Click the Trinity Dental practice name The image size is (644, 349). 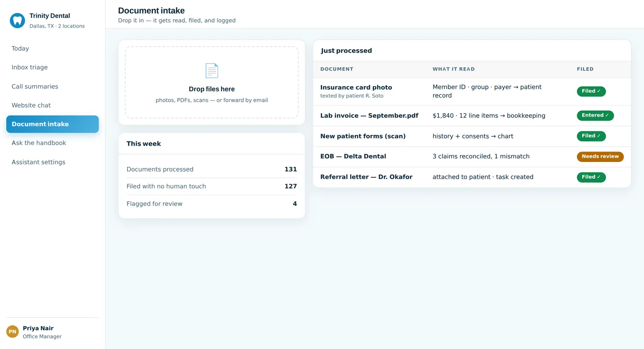pyautogui.click(x=50, y=16)
